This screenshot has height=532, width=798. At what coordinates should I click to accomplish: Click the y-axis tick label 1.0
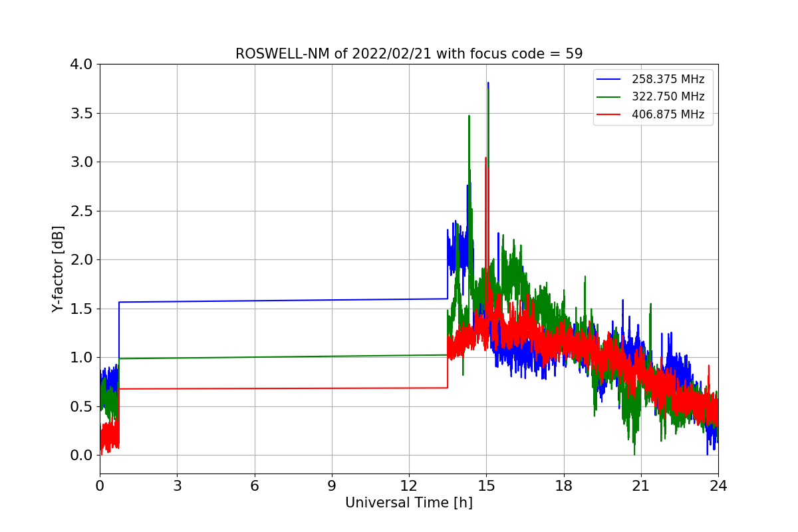click(82, 358)
